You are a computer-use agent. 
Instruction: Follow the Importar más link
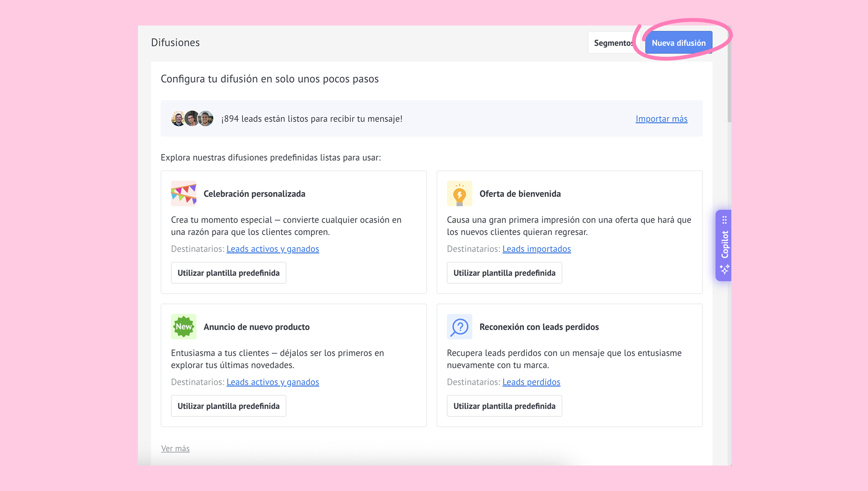pos(661,119)
